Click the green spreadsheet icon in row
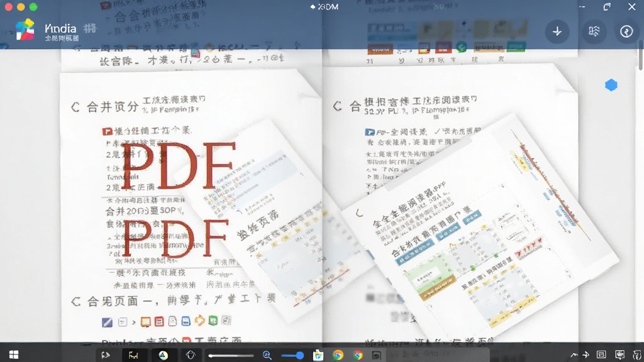 (213, 320)
